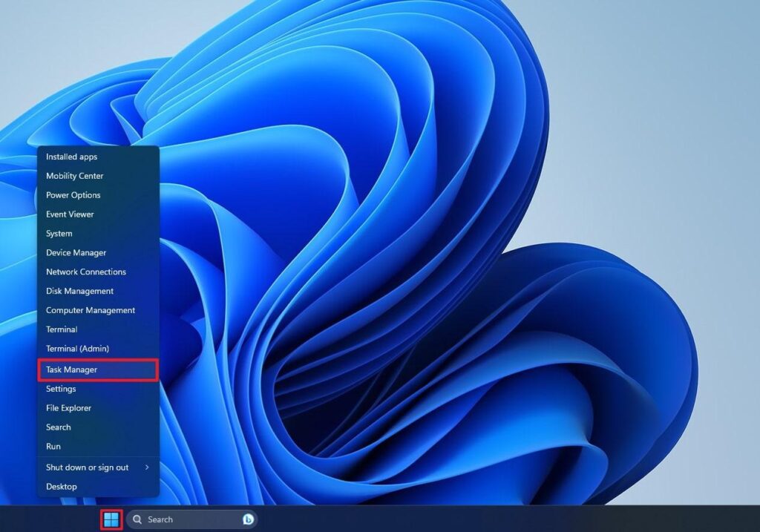The width and height of the screenshot is (760, 532).
Task: Open the Bing chat icon in the search box
Action: pos(248,519)
